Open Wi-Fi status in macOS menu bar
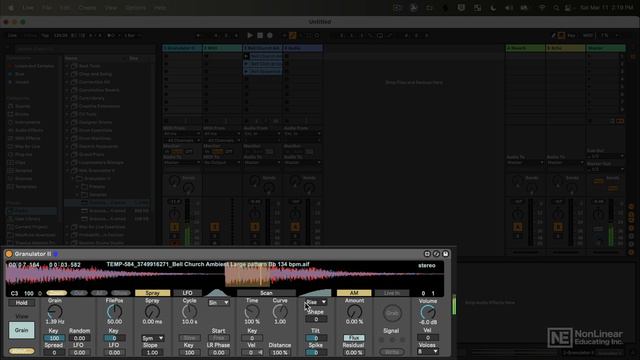The image size is (640, 360). coord(542,8)
